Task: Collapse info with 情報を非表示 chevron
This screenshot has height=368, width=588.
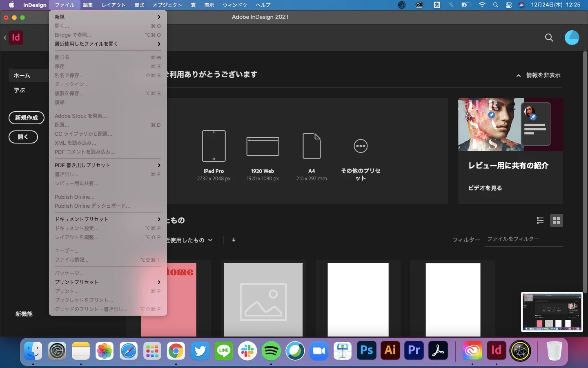Action: (518, 76)
